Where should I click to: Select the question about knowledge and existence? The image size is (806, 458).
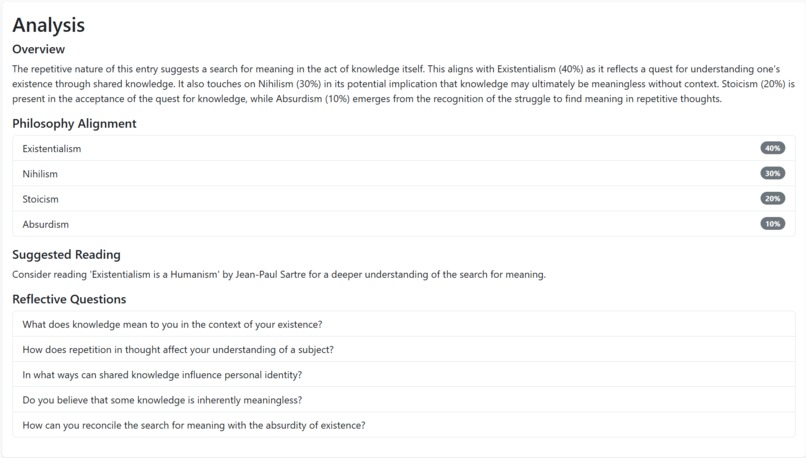point(404,324)
